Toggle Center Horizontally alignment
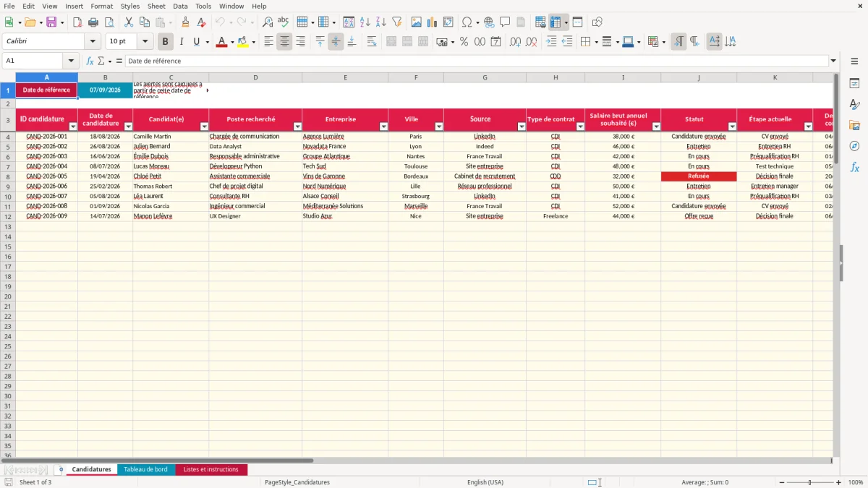 pyautogui.click(x=284, y=42)
